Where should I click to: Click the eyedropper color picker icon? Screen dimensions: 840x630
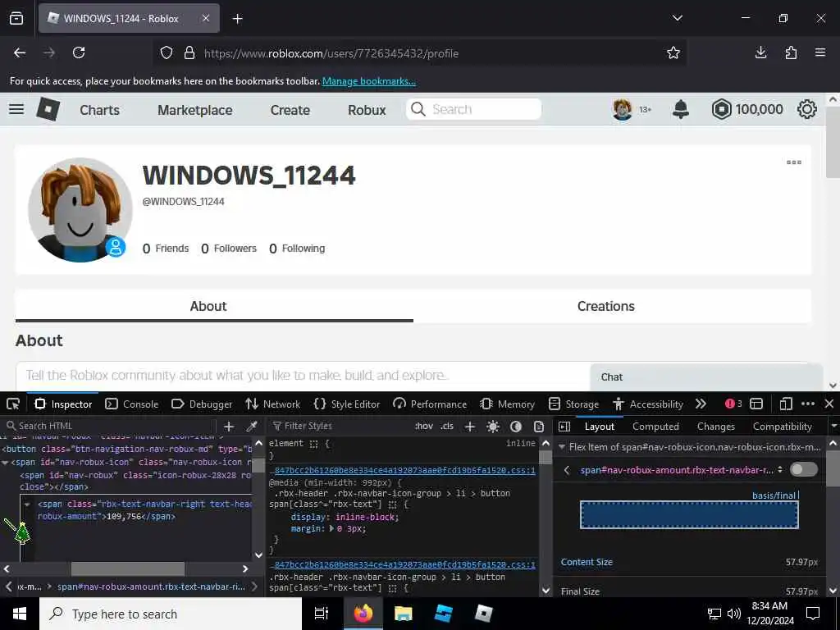click(251, 427)
